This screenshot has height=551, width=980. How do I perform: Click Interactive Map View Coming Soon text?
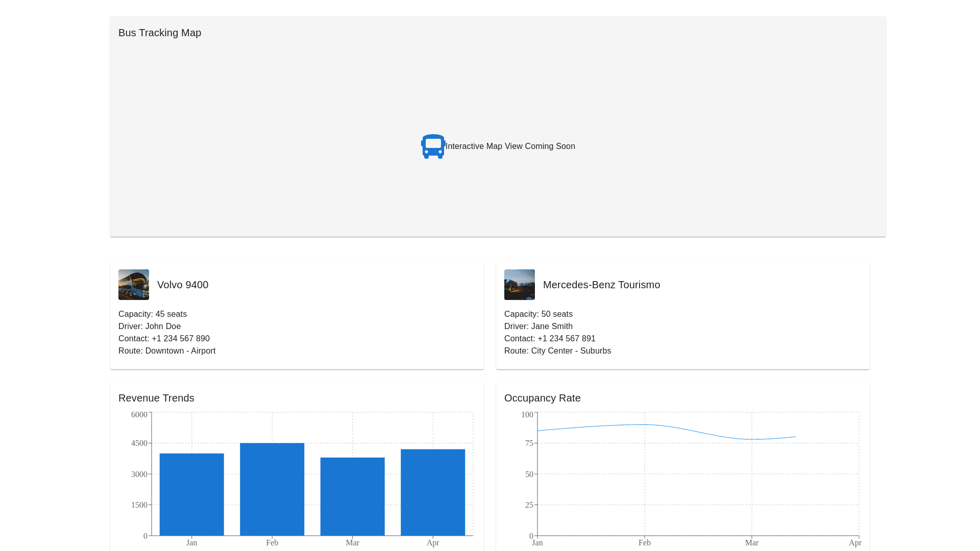pyautogui.click(x=510, y=146)
